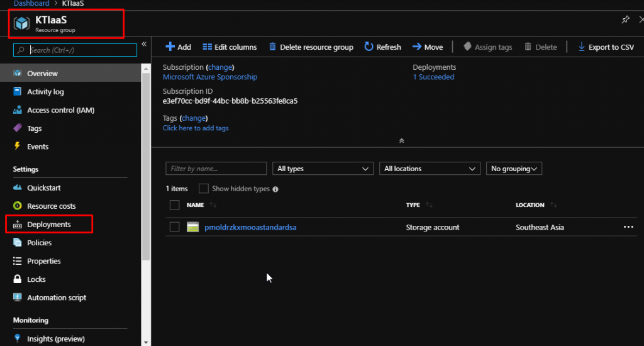Enable the Show hidden types checkbox

click(x=203, y=189)
